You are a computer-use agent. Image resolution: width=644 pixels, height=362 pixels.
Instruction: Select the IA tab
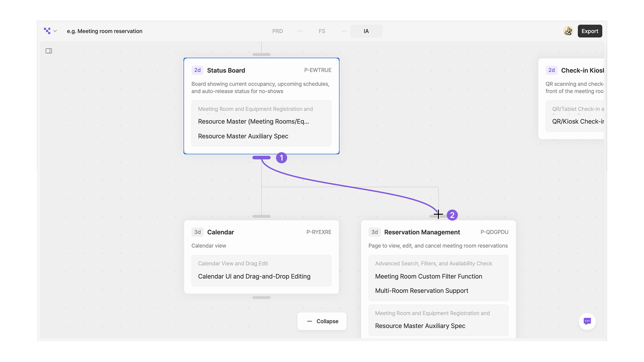tap(366, 31)
